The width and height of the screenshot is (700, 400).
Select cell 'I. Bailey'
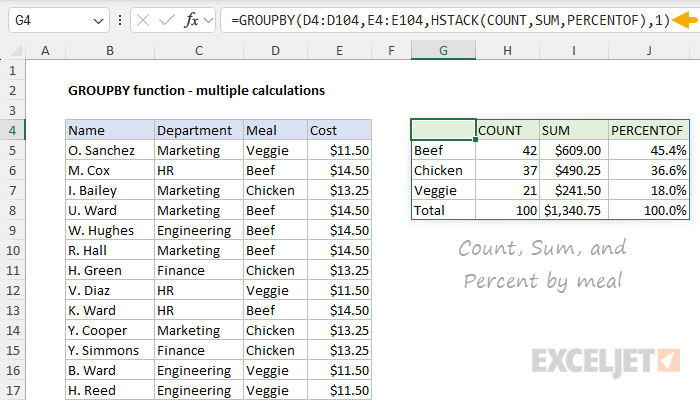tap(110, 191)
